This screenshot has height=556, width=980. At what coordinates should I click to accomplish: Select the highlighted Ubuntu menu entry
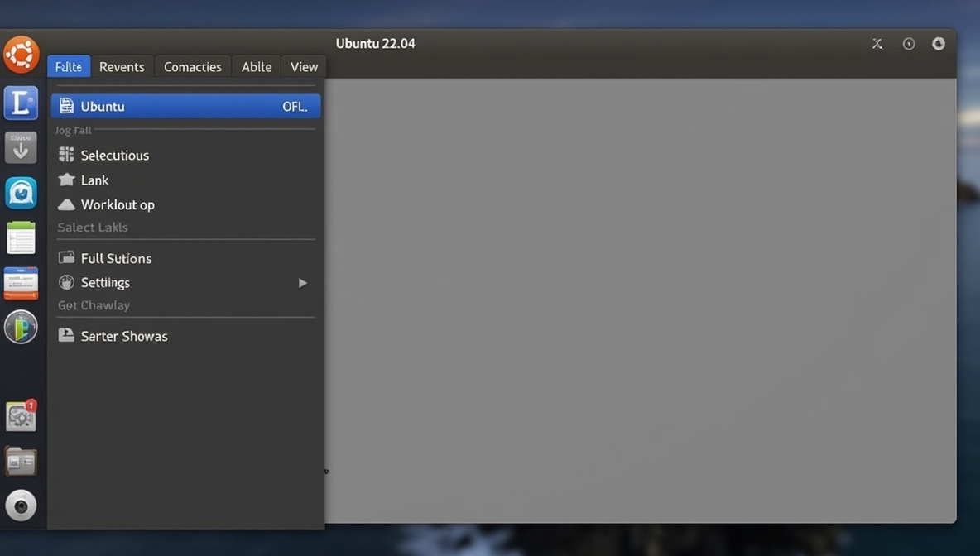(185, 106)
